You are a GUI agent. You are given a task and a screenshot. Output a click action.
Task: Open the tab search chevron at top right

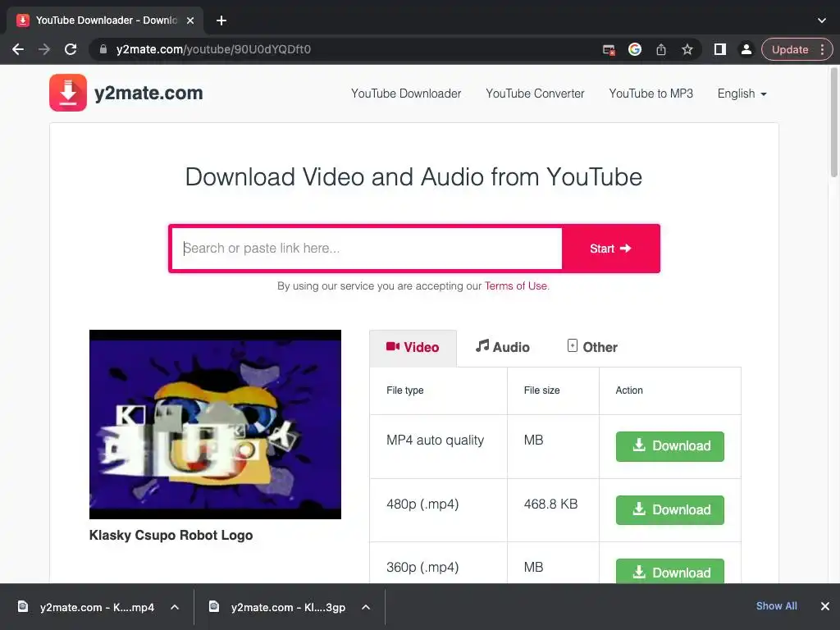[x=822, y=21]
